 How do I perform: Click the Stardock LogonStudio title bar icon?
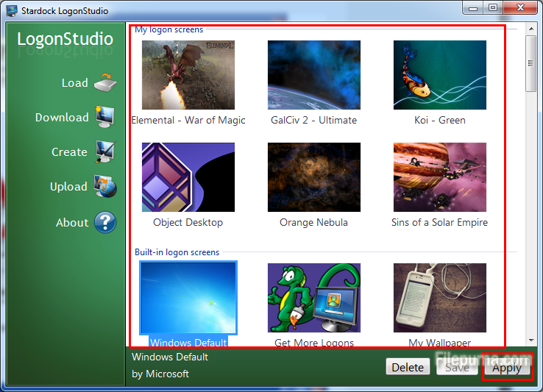tap(11, 10)
